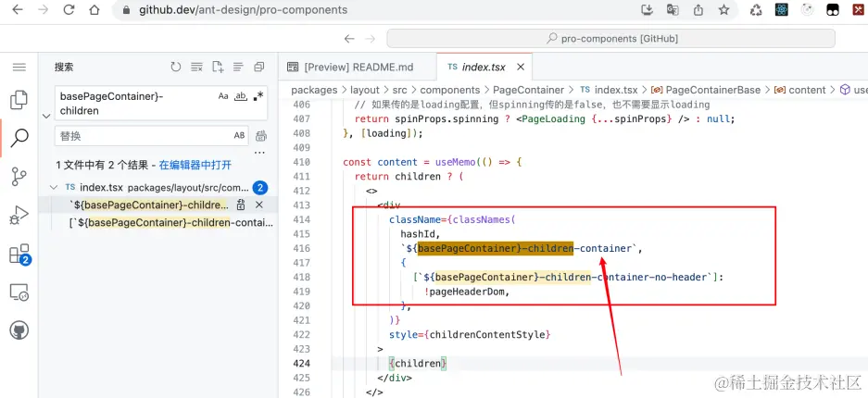Open the pro-components [GitHub] command center
The height and width of the screenshot is (398, 868).
[611, 39]
